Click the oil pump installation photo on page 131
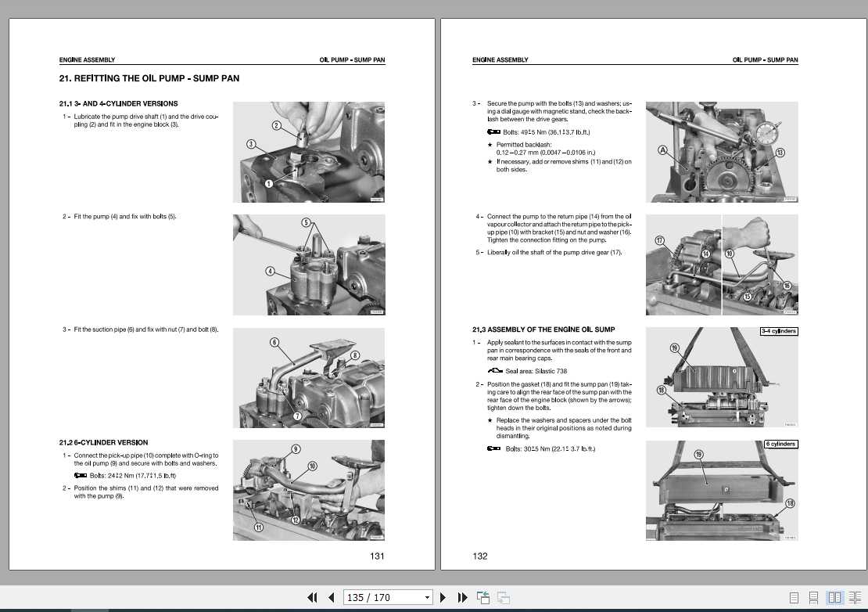This screenshot has width=868, height=612. coord(308,264)
